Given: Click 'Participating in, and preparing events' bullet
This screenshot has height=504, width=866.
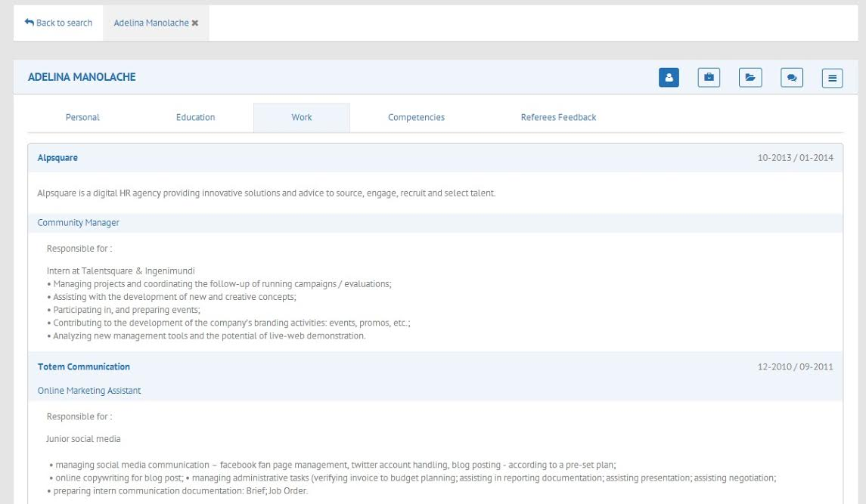Looking at the screenshot, I should pyautogui.click(x=123, y=310).
